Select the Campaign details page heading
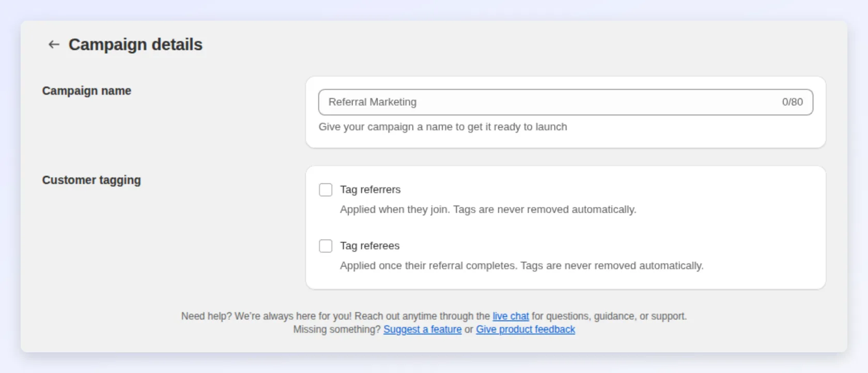The height and width of the screenshot is (373, 868). 135,44
